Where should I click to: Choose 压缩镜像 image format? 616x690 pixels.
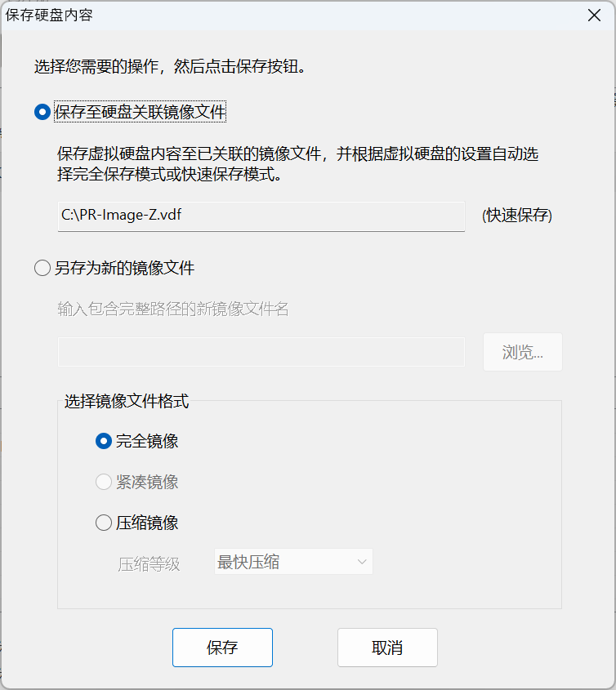(104, 523)
